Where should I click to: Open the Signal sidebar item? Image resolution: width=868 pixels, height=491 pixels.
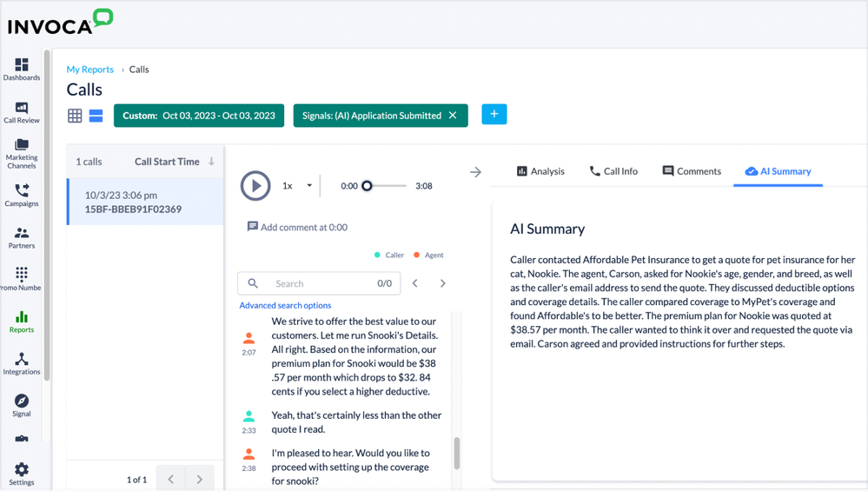[22, 405]
